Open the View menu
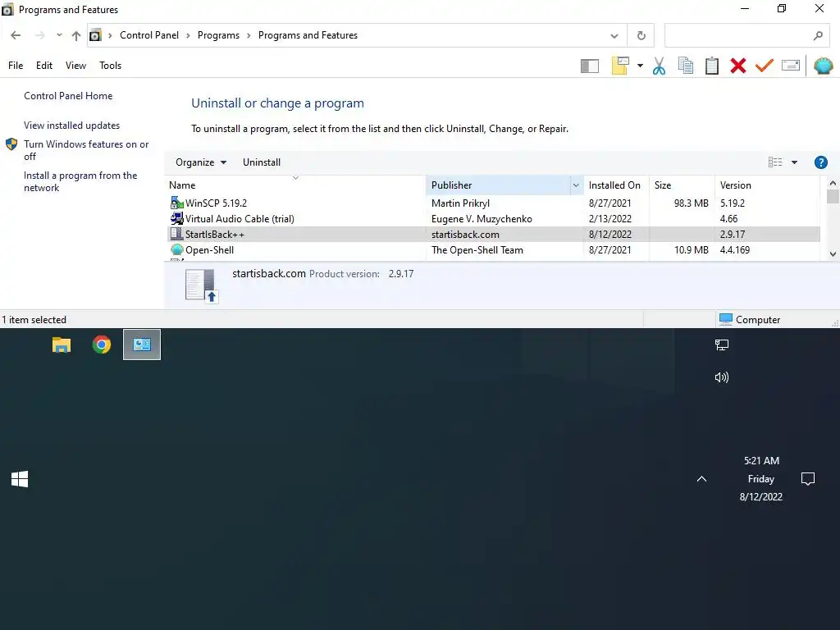Viewport: 840px width, 630px height. (x=75, y=66)
